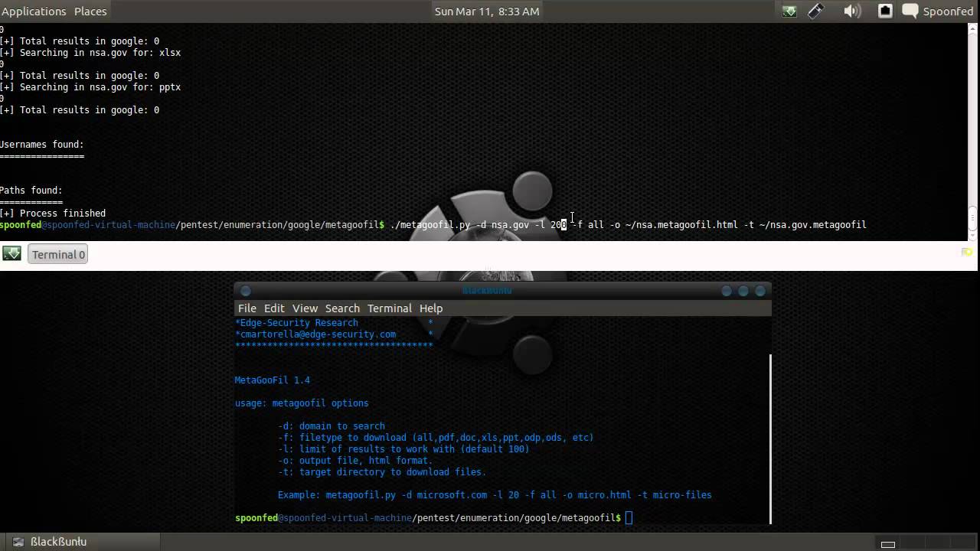Viewport: 980px width, 551px height.
Task: Click the new terminal icon left of Terminal 0
Action: point(11,254)
